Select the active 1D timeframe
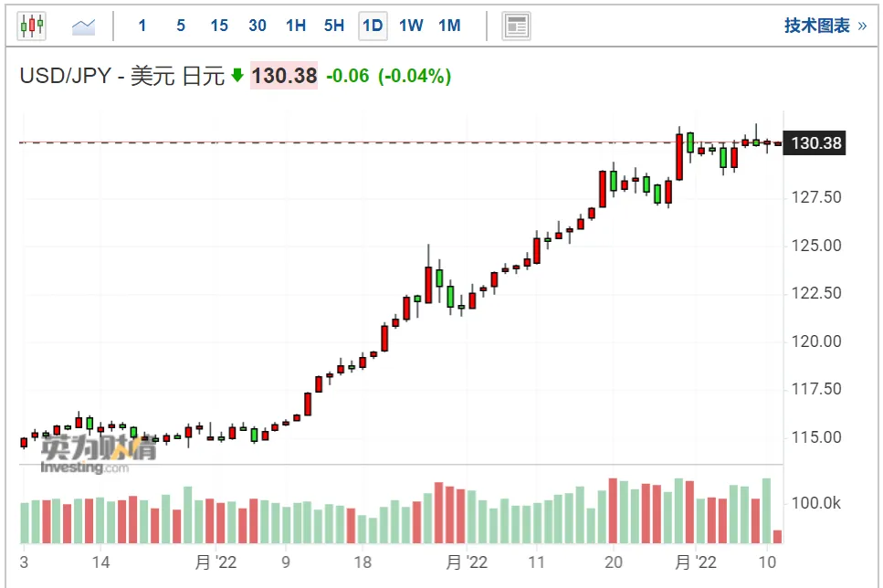The height and width of the screenshot is (588, 883). point(373,26)
